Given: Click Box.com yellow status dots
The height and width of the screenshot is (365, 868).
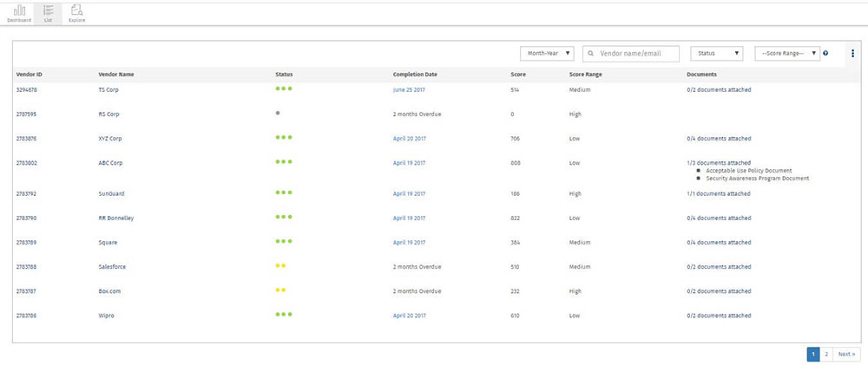Looking at the screenshot, I should point(280,290).
